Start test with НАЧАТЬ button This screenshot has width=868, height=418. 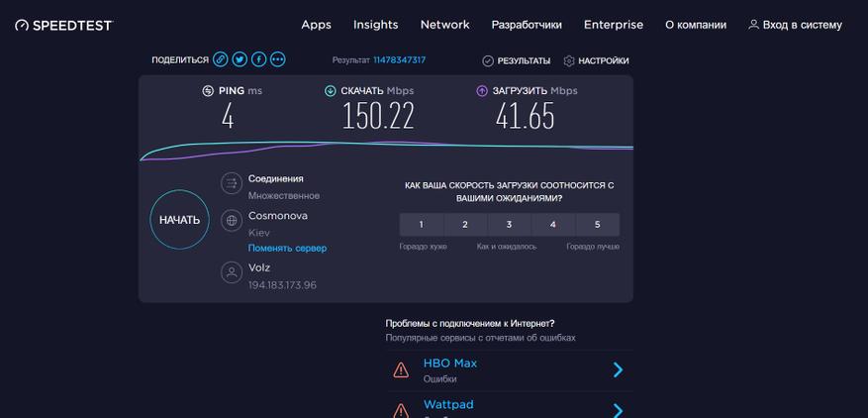tap(179, 220)
